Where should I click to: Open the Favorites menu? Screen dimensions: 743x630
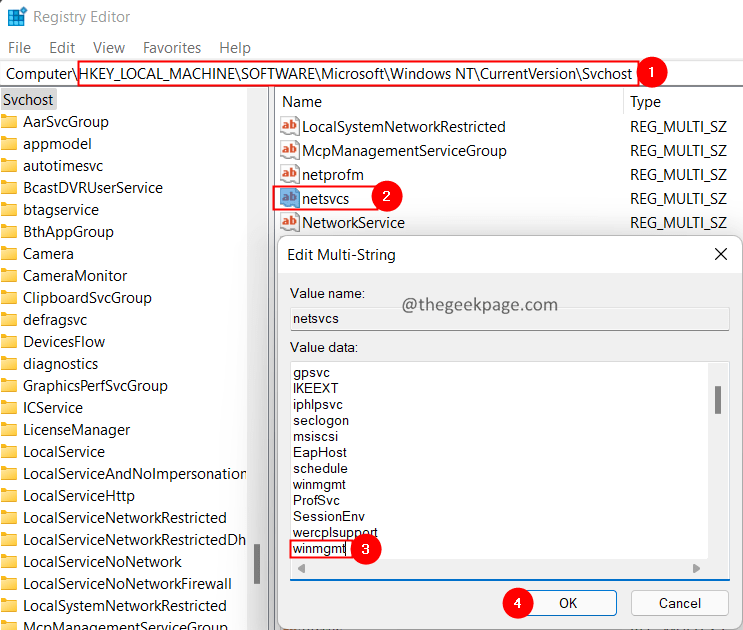(x=172, y=48)
